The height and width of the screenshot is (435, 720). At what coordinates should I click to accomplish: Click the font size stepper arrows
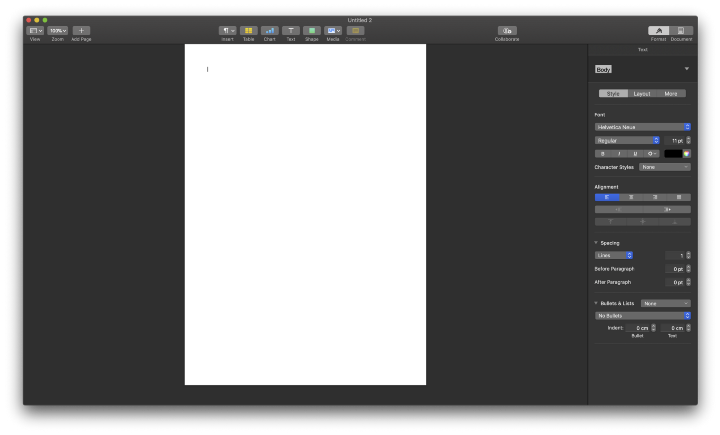[x=688, y=141]
